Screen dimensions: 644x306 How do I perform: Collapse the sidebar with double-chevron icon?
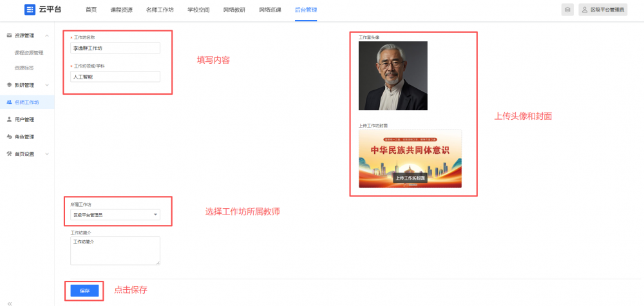click(x=10, y=302)
